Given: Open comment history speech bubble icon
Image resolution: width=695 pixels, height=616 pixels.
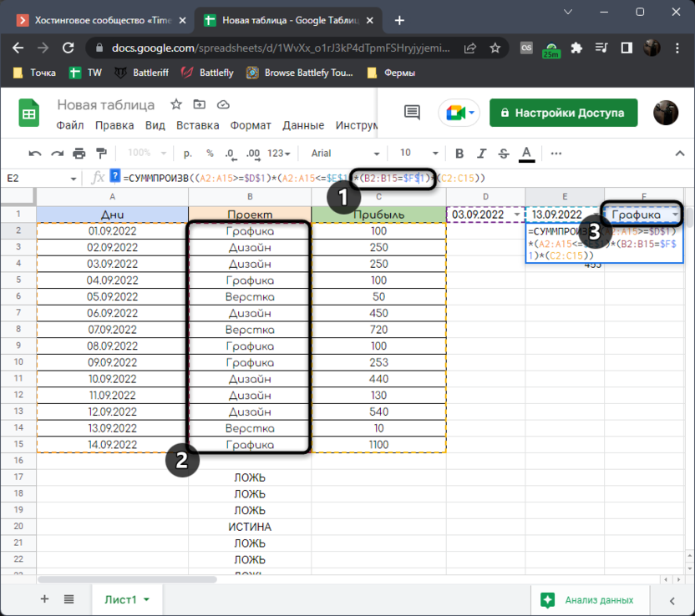Looking at the screenshot, I should [411, 113].
